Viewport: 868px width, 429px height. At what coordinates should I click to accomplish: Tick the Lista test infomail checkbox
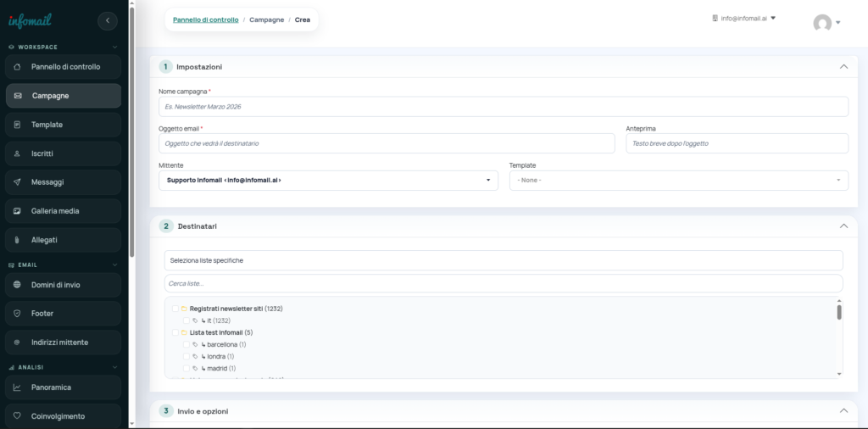(x=175, y=332)
